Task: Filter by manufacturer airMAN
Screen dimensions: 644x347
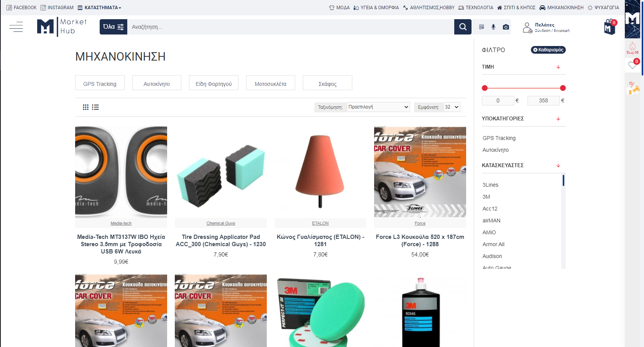Action: pyautogui.click(x=491, y=220)
